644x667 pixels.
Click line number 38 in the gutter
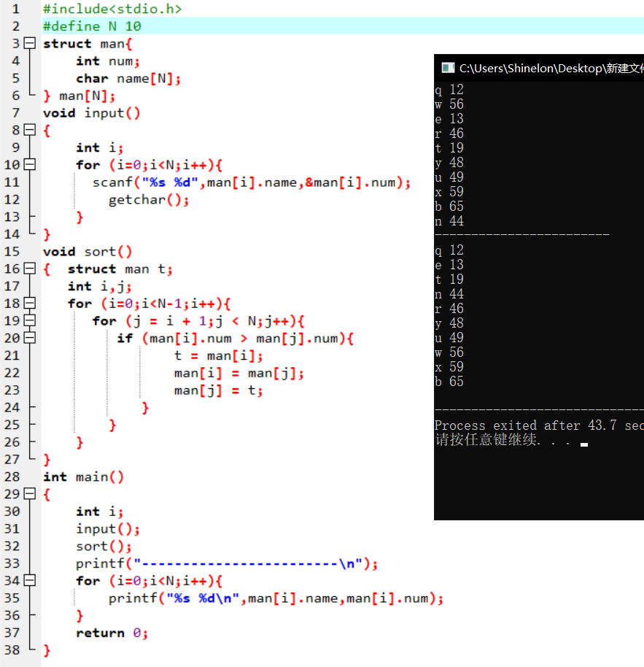click(x=12, y=650)
